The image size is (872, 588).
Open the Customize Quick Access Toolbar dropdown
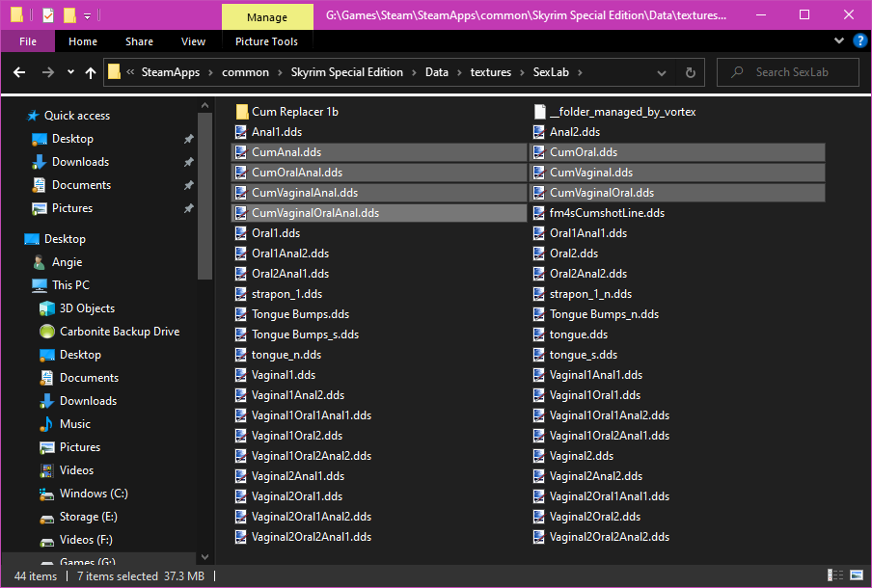(88, 16)
